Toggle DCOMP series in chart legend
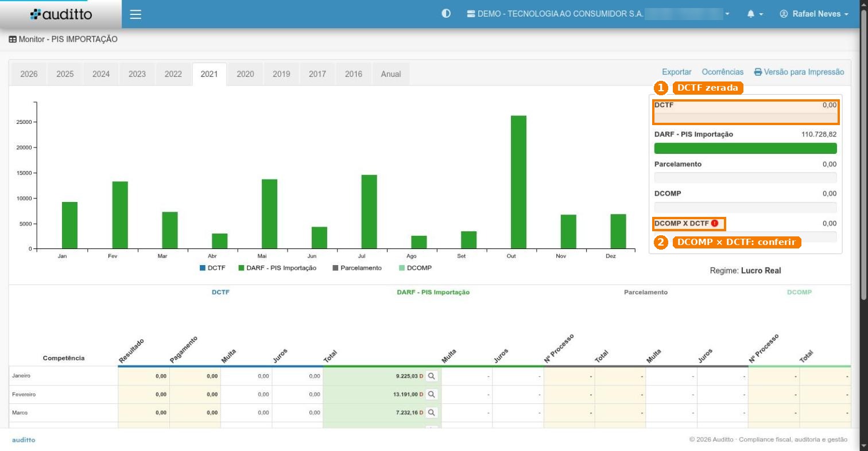 coord(415,268)
